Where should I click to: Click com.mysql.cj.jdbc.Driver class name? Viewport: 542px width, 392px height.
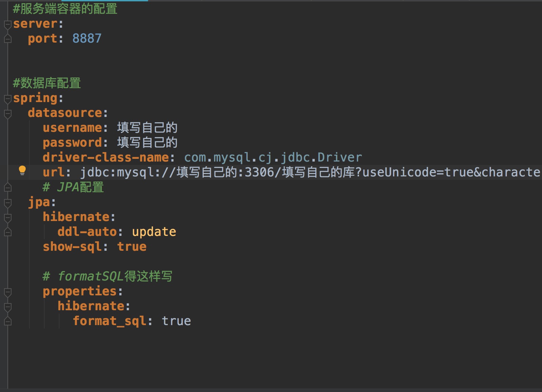(x=273, y=157)
